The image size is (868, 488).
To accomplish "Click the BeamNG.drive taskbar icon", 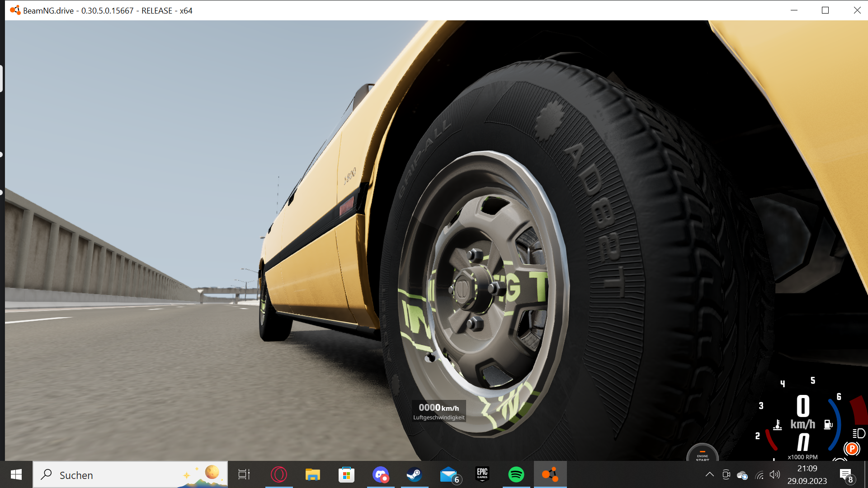I will [550, 474].
